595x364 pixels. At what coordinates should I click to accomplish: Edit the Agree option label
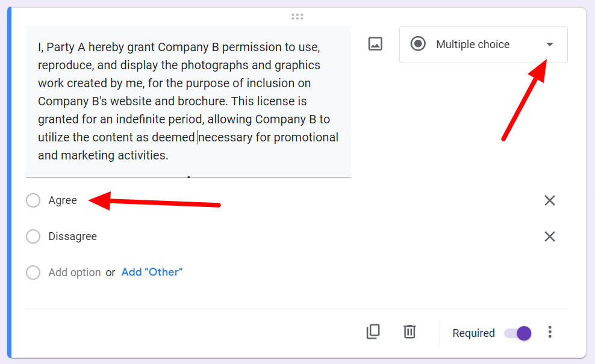[x=63, y=200]
